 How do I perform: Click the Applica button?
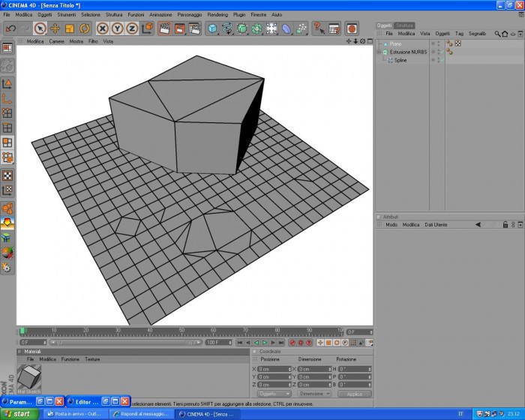pyautogui.click(x=355, y=394)
